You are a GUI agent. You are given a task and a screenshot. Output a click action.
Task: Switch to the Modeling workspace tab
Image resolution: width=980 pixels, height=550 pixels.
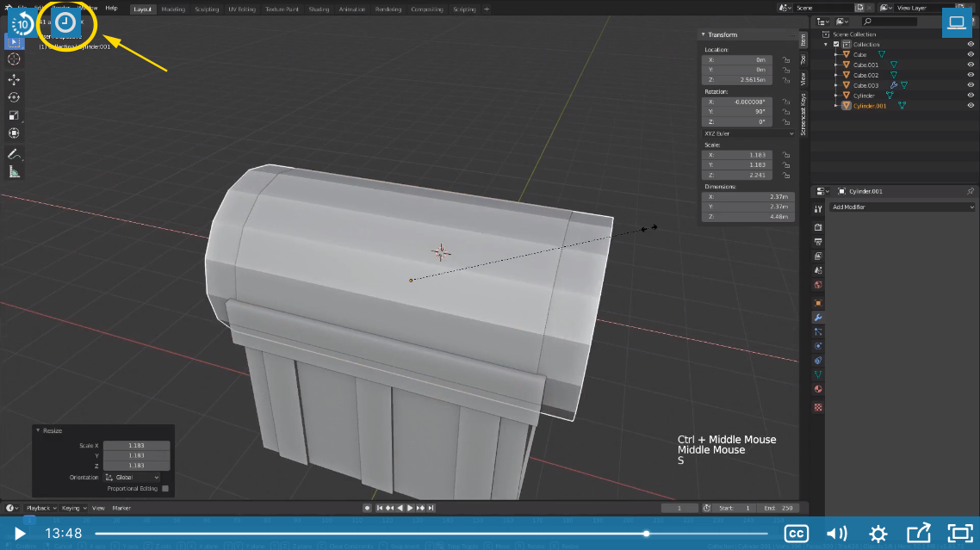[x=173, y=9]
